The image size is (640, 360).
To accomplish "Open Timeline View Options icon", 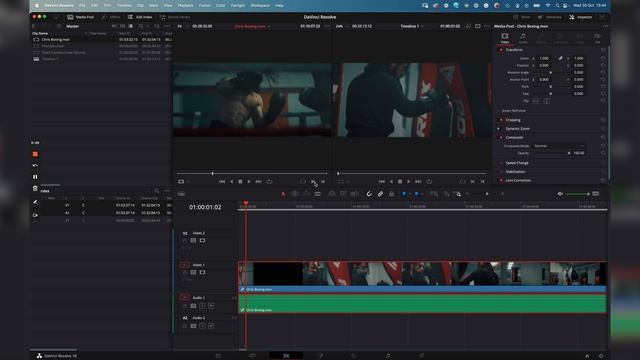I will point(181,194).
